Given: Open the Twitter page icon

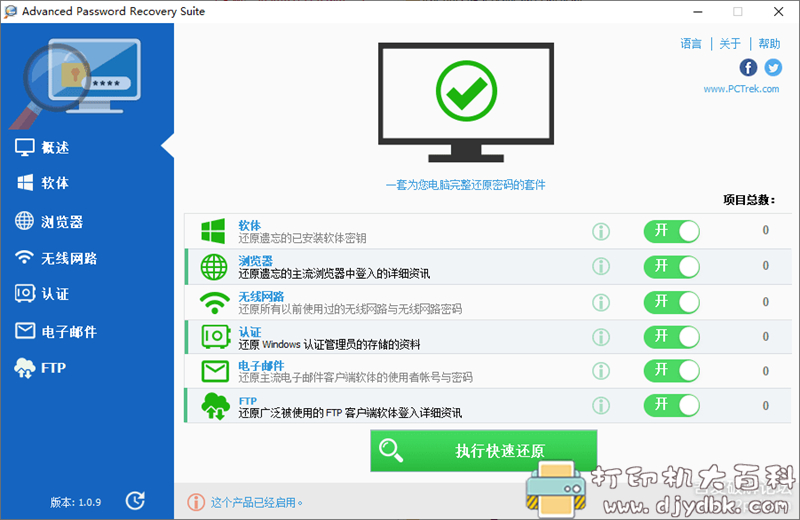Looking at the screenshot, I should click(773, 67).
